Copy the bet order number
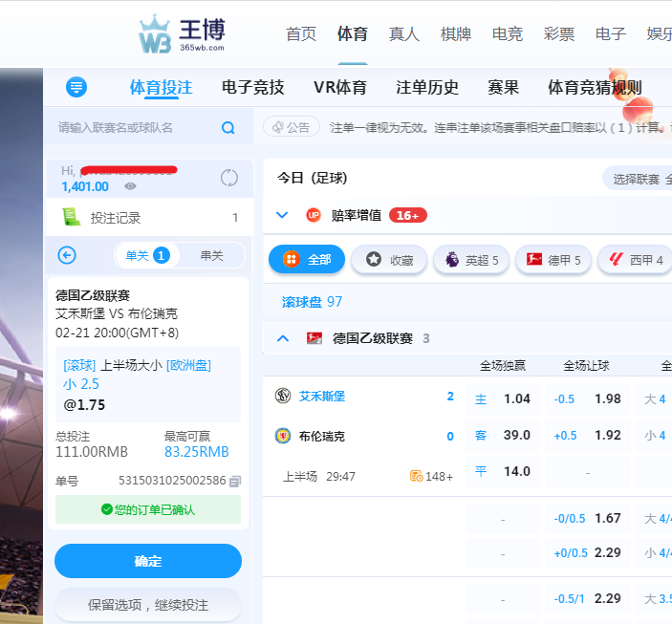This screenshot has height=624, width=672. (235, 481)
